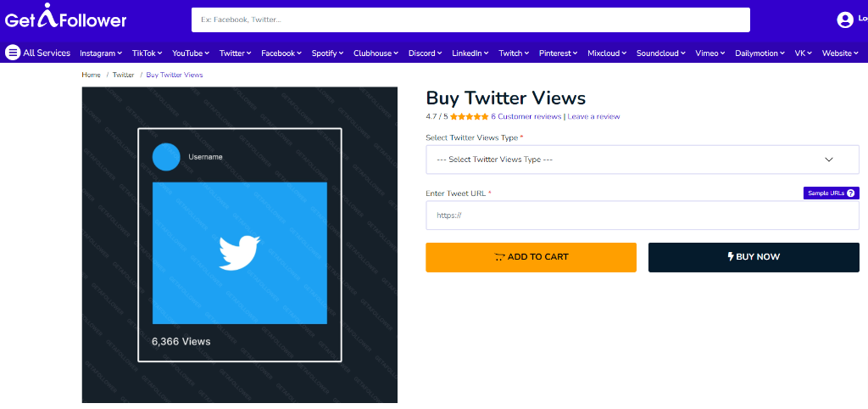Expand the LinkedIn services menu
The width and height of the screenshot is (868, 409).
click(470, 53)
